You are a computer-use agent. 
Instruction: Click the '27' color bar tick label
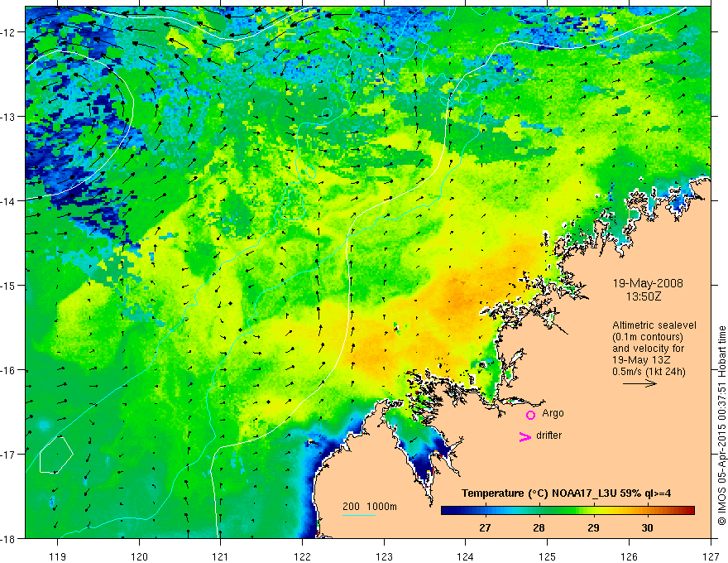coord(485,527)
